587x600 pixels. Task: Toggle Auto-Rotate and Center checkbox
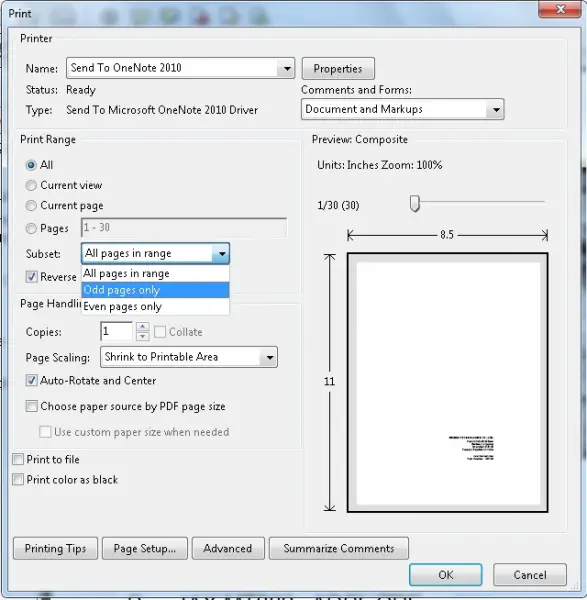(x=32, y=380)
